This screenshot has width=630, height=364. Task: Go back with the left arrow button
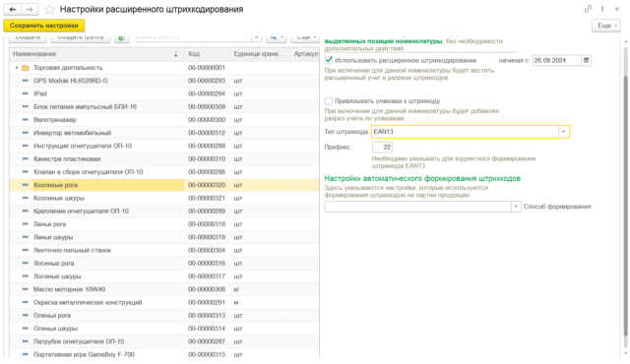(x=13, y=9)
